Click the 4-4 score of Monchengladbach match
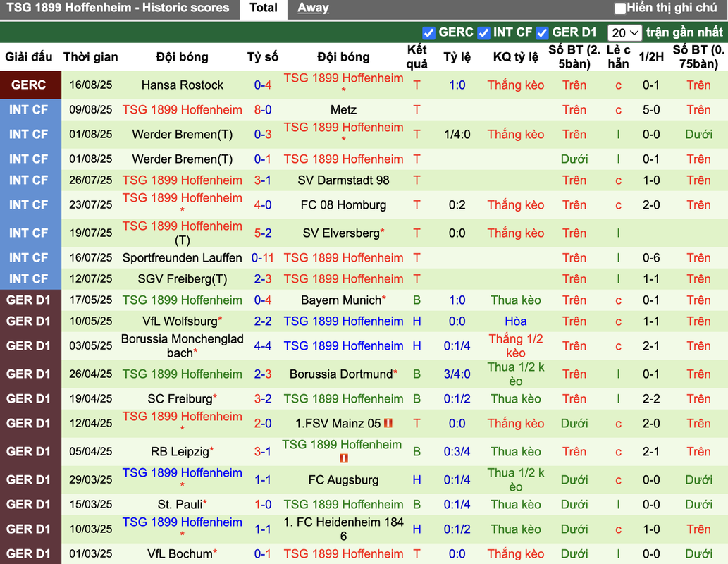 [263, 345]
